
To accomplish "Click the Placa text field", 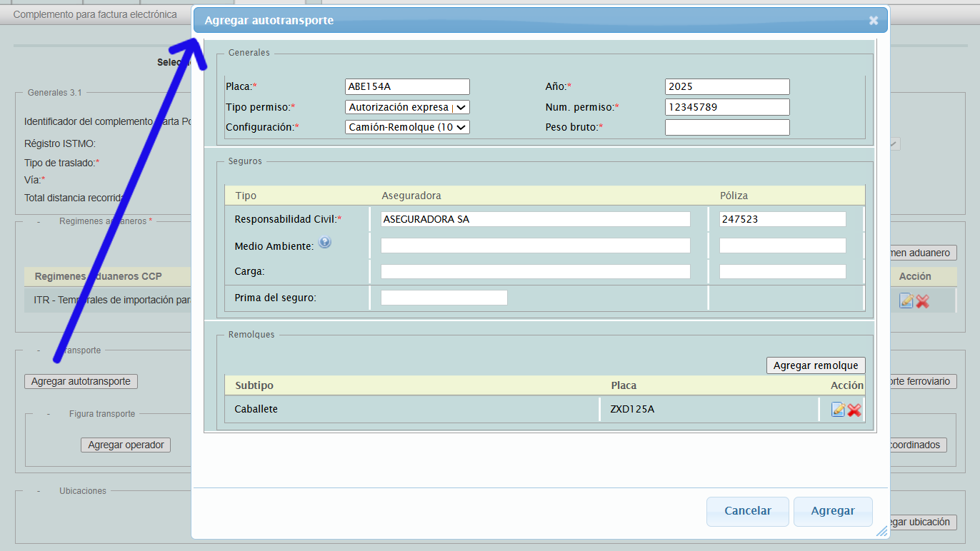I will (x=407, y=86).
